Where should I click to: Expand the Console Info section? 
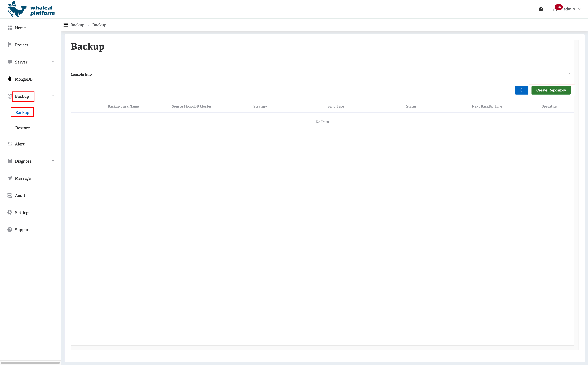tap(569, 74)
